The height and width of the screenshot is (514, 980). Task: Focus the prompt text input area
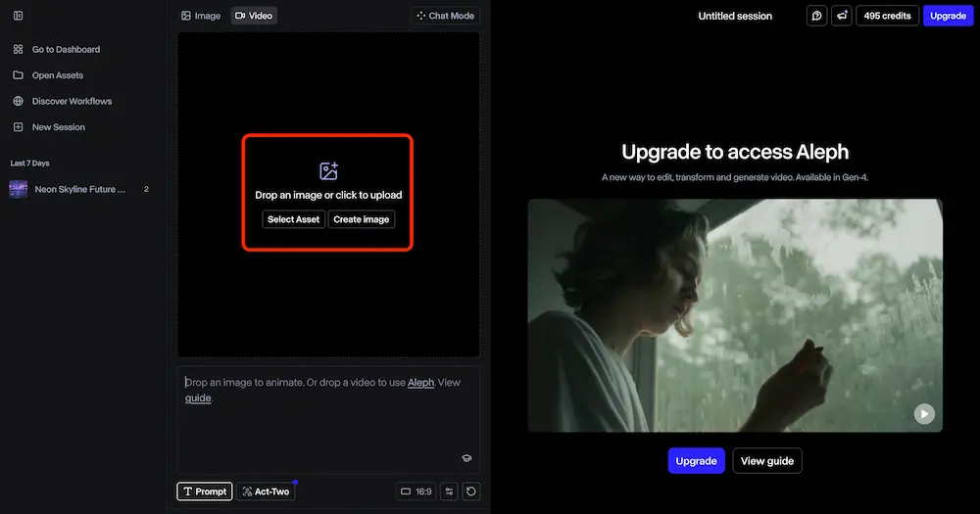pos(328,420)
